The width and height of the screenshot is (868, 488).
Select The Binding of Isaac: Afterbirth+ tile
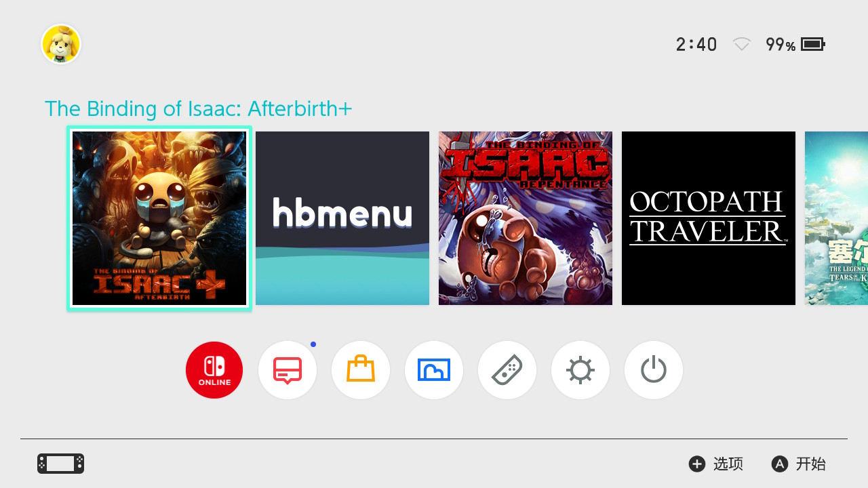159,218
